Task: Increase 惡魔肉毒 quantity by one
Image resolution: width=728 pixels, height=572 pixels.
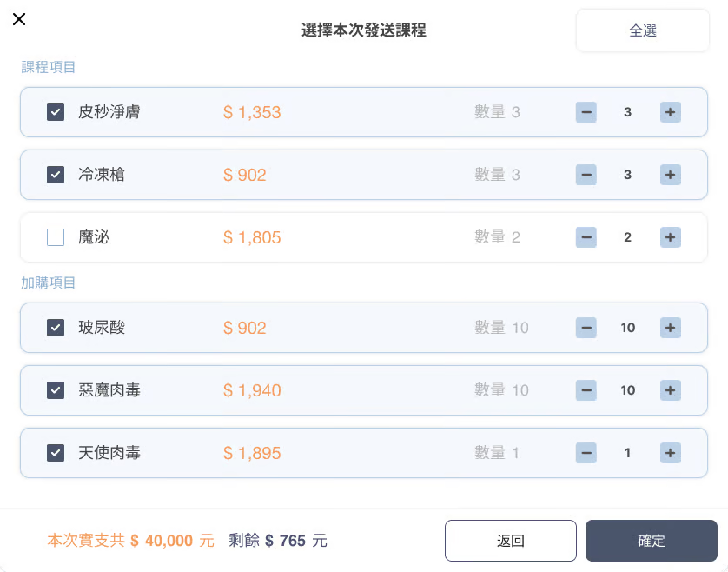Action: pyautogui.click(x=670, y=390)
